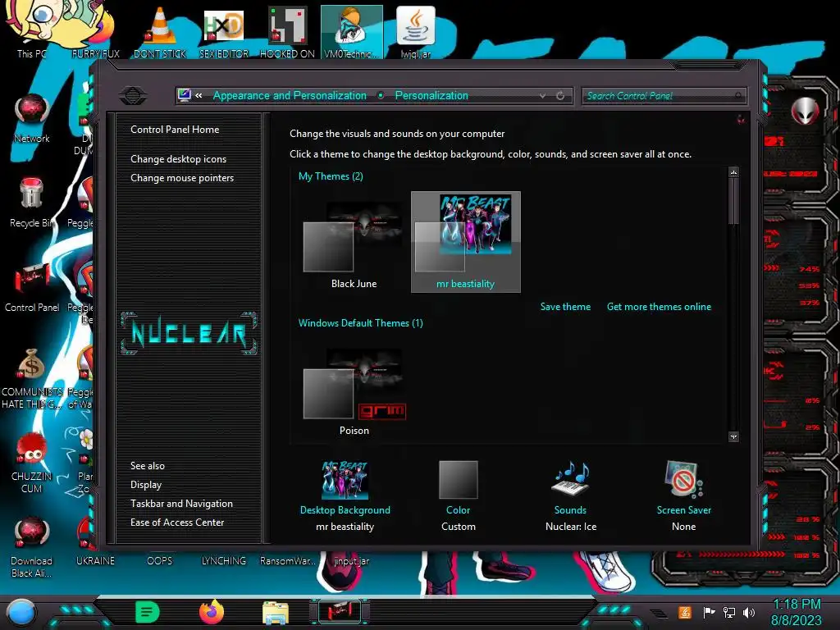
Task: Expand the address bar history dropdown
Action: [543, 96]
